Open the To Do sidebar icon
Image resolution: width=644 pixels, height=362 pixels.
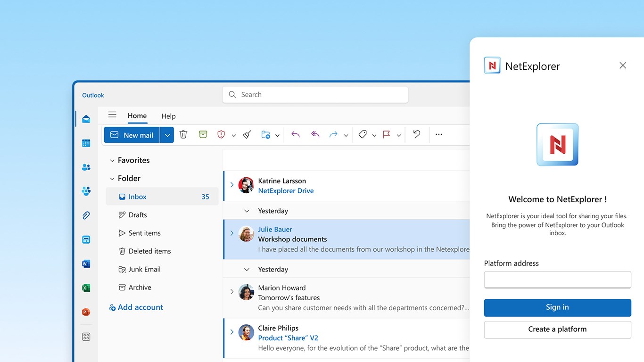tap(86, 239)
